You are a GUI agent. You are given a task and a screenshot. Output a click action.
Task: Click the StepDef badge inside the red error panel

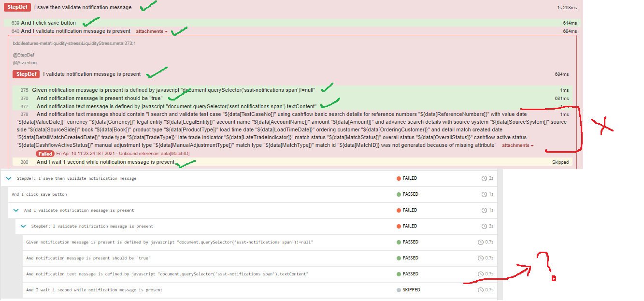pos(26,74)
